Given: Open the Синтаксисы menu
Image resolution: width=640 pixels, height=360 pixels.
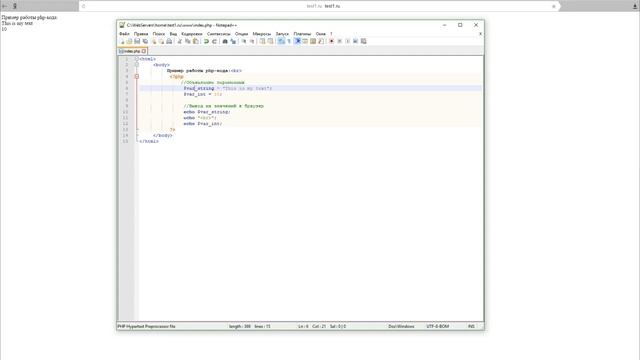Looking at the screenshot, I should coord(219,34).
